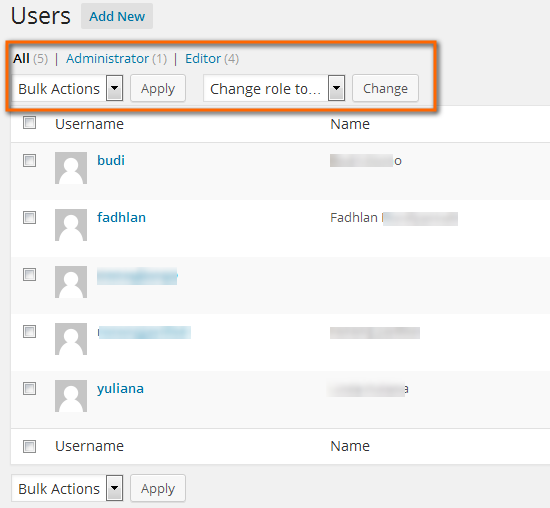550x508 pixels.
Task: Click the Add New user button
Action: (117, 16)
